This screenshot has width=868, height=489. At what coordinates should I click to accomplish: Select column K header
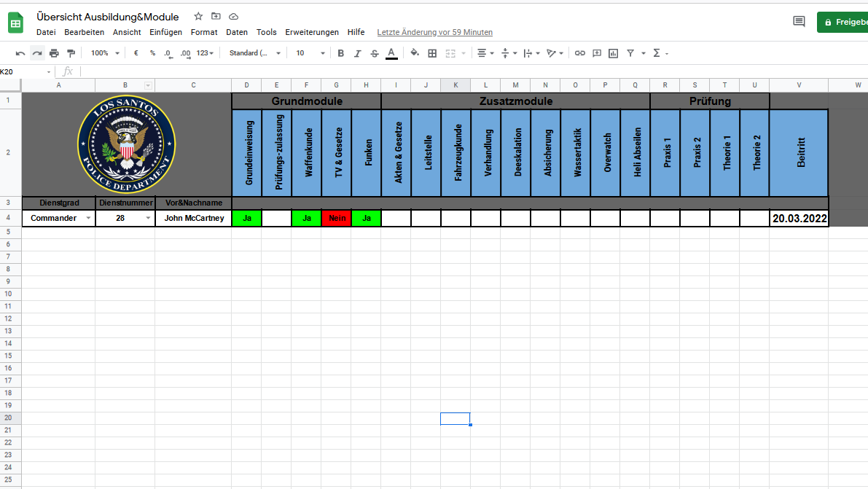(x=455, y=85)
